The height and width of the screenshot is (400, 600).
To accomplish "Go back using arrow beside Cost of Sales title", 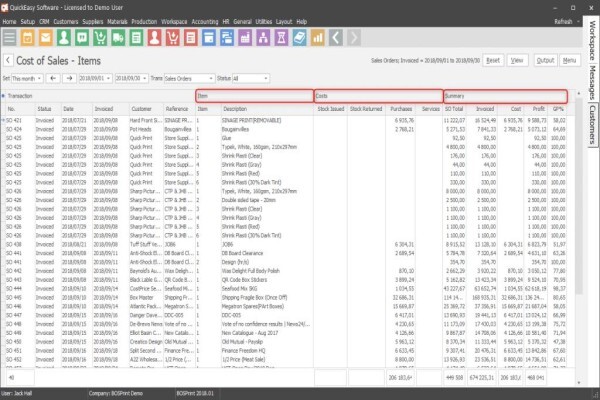I will pyautogui.click(x=8, y=60).
